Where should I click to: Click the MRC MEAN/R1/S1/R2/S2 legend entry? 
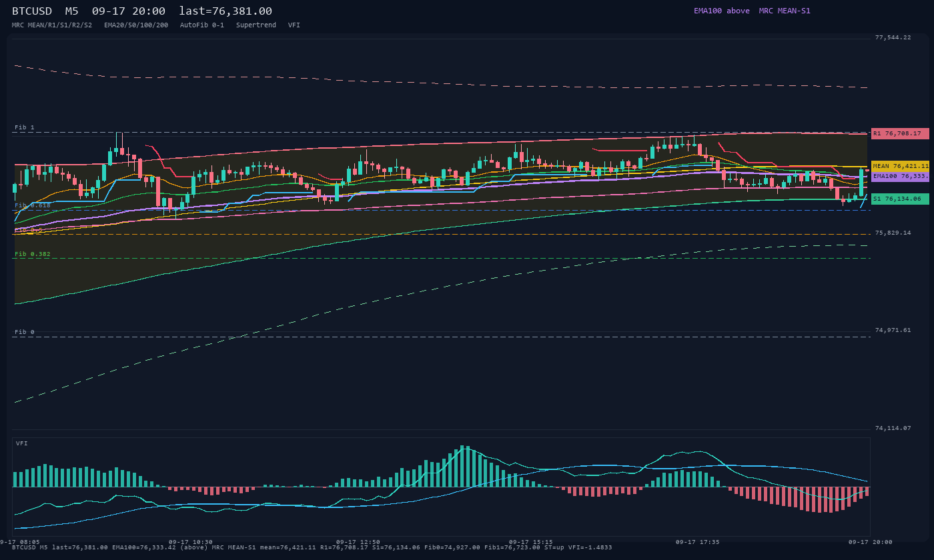pyautogui.click(x=52, y=25)
